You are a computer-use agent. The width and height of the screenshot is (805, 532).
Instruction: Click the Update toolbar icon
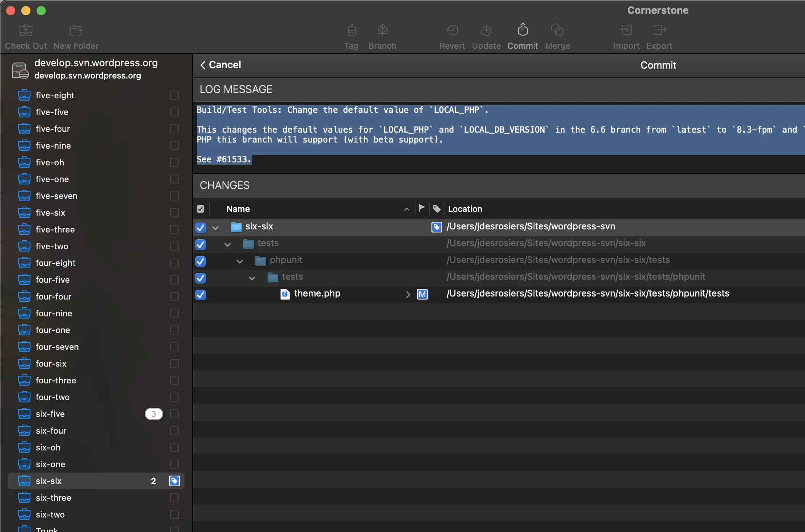[x=486, y=30]
